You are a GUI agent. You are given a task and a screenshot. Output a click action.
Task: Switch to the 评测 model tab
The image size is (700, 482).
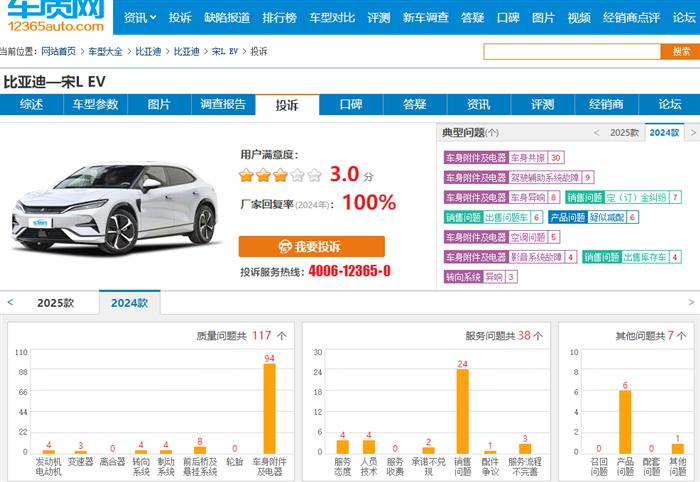point(542,104)
